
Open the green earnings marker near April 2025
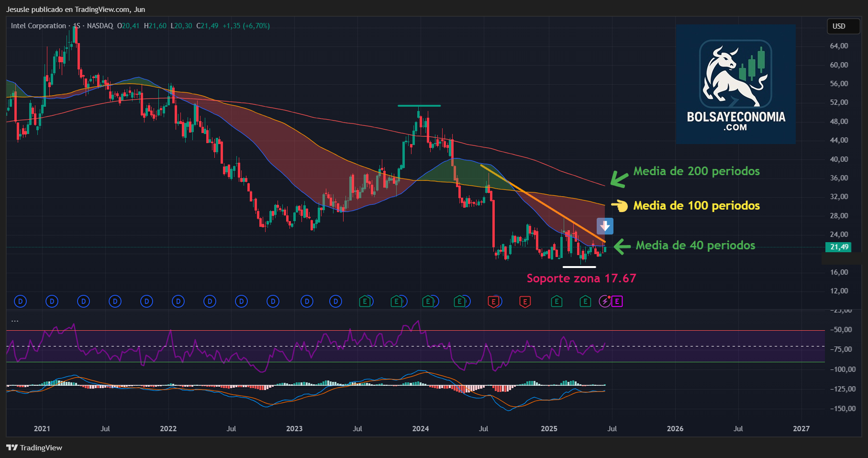(585, 302)
